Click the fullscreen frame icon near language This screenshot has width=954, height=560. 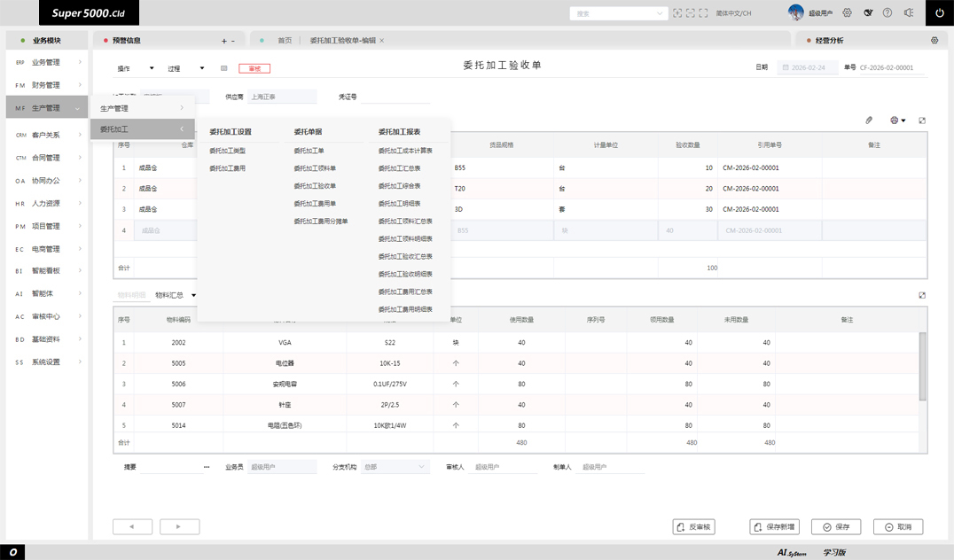[x=703, y=12]
